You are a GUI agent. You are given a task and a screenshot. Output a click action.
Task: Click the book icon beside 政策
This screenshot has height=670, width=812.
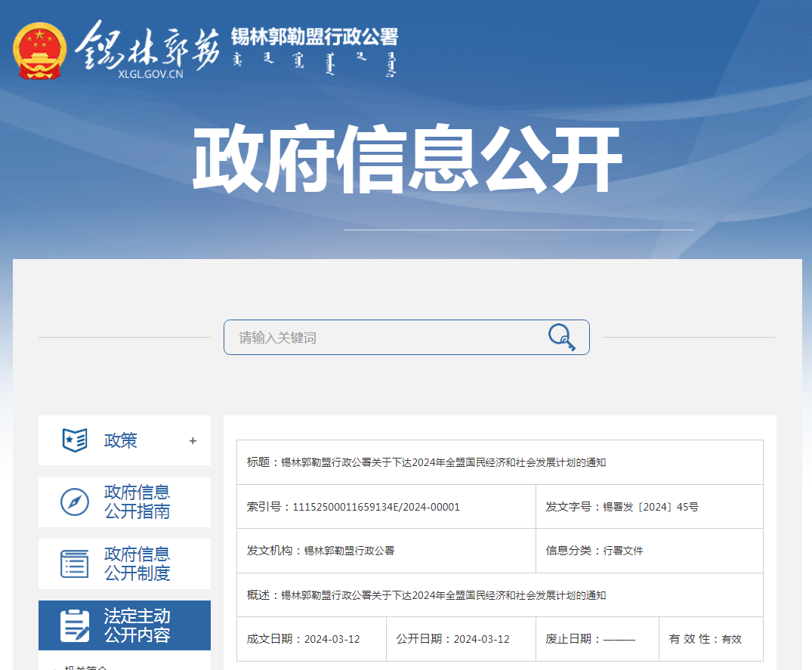75,440
